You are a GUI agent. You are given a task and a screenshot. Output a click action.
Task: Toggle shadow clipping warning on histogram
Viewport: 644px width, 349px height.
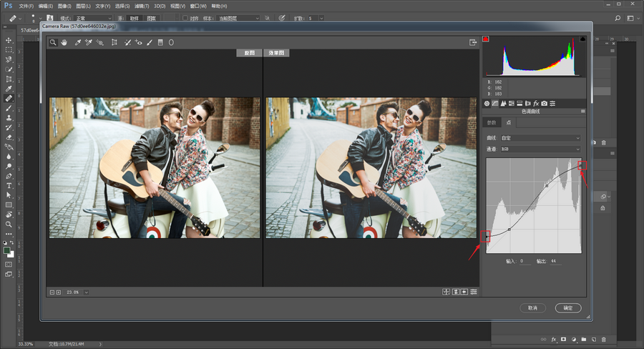pyautogui.click(x=487, y=39)
